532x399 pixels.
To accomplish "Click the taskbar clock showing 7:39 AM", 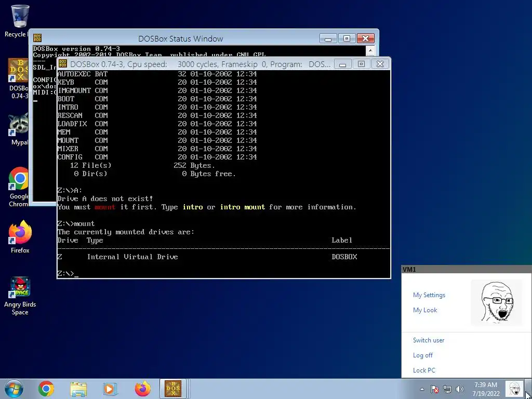I will tap(486, 389).
